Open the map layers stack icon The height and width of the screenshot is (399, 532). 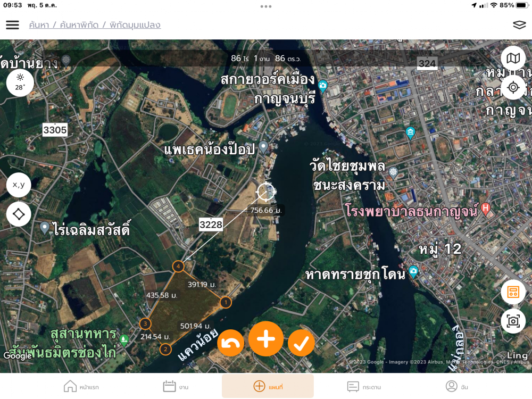click(x=519, y=25)
